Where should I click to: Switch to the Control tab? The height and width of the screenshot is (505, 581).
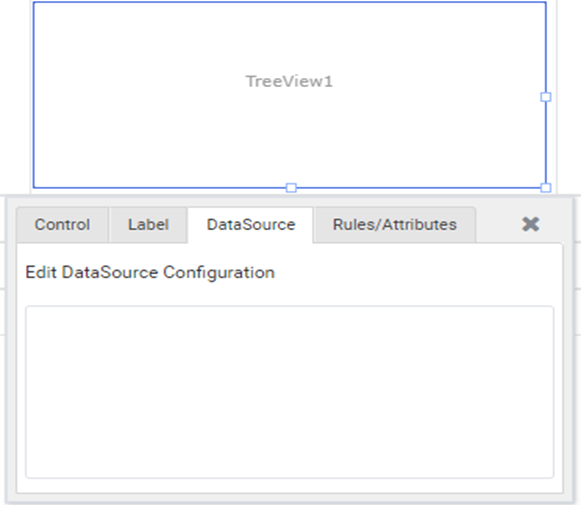pos(62,225)
